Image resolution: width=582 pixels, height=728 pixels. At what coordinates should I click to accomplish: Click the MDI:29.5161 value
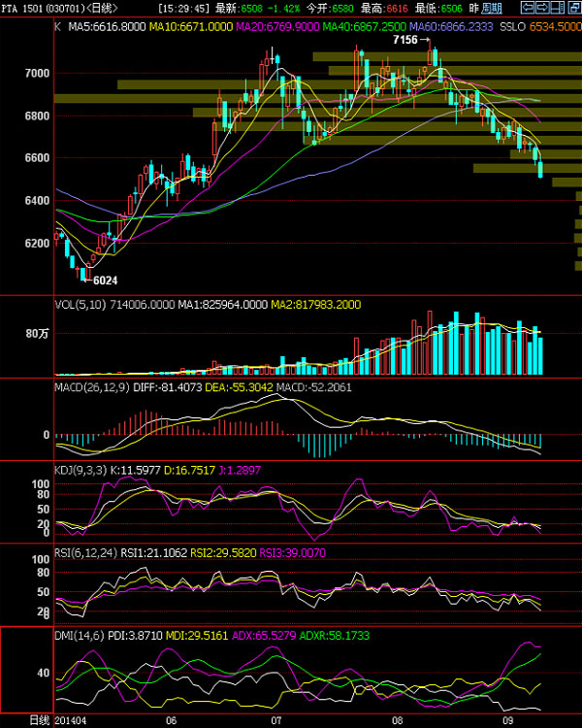coord(197,636)
